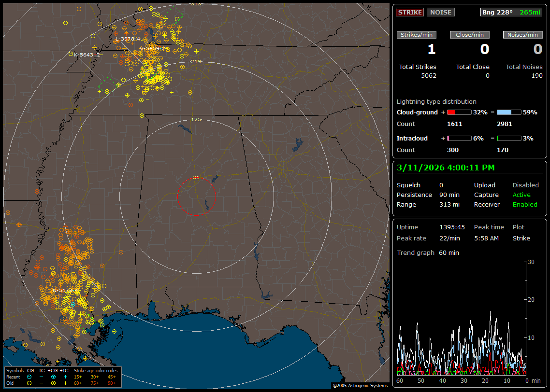Image resolution: width=550 pixels, height=392 pixels.
Task: Click the bearing and distance readout box
Action: click(511, 12)
